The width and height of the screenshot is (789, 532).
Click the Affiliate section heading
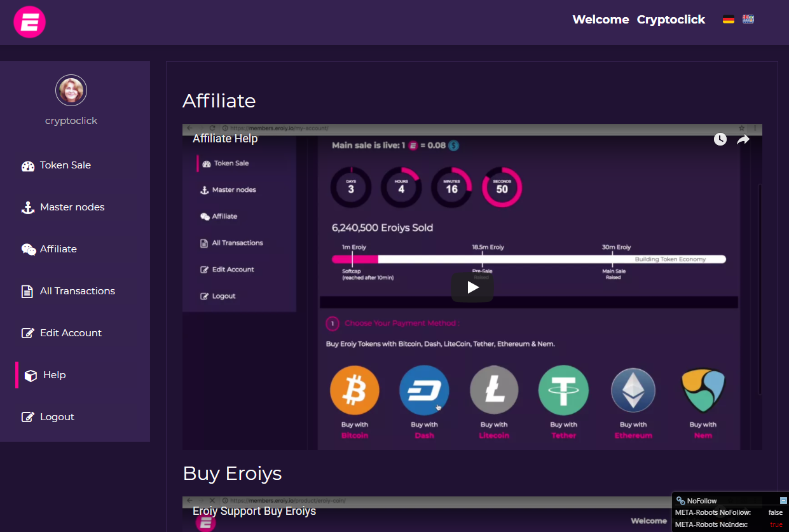click(x=219, y=101)
